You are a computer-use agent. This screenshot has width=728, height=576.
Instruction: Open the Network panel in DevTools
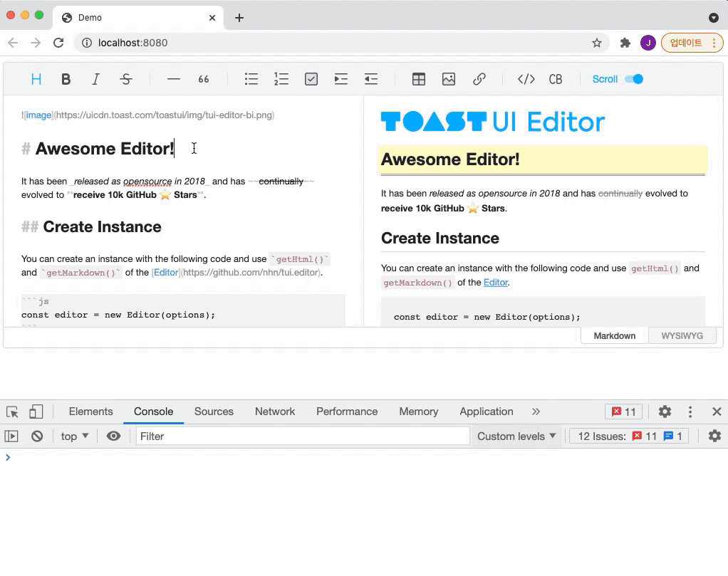(x=275, y=412)
